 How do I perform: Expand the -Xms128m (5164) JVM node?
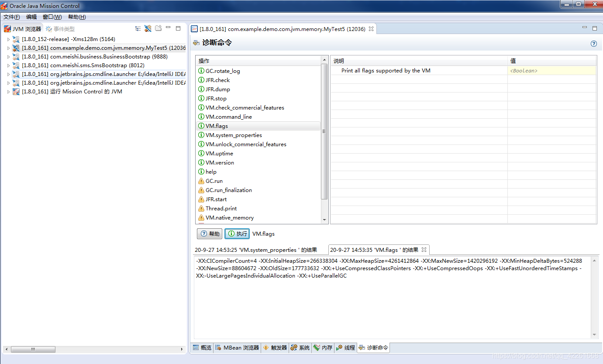tap(8, 39)
